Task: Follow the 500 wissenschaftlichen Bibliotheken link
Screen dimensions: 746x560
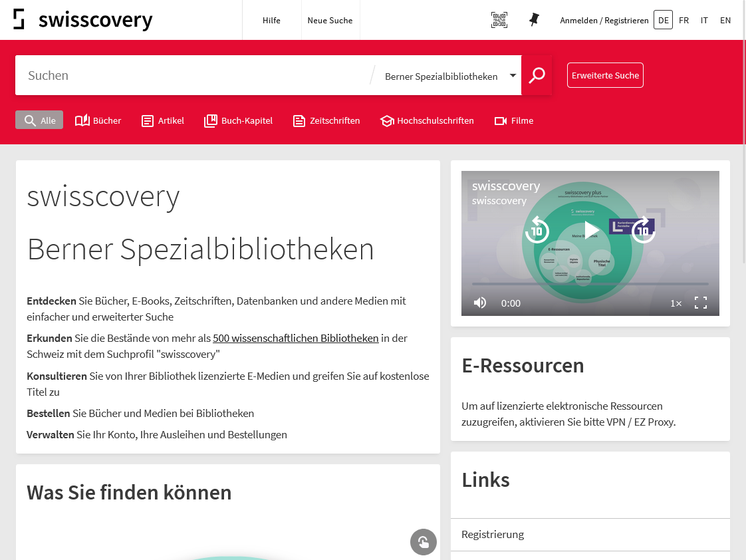Action: coord(295,338)
